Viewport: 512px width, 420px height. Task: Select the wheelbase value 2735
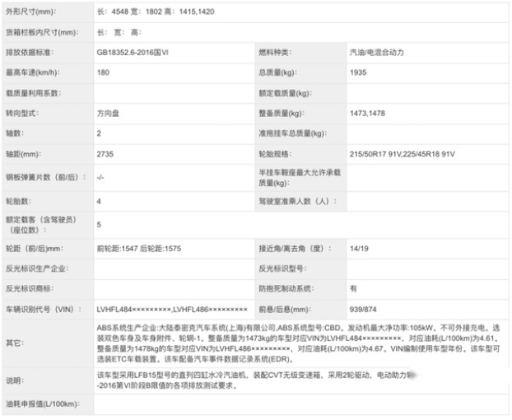[x=105, y=154]
